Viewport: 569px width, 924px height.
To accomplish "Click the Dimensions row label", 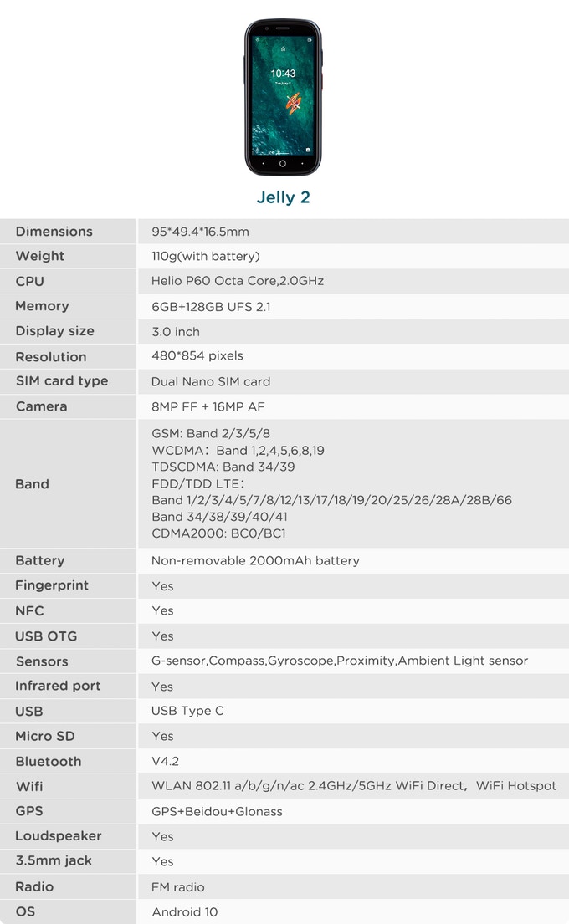I will point(54,232).
